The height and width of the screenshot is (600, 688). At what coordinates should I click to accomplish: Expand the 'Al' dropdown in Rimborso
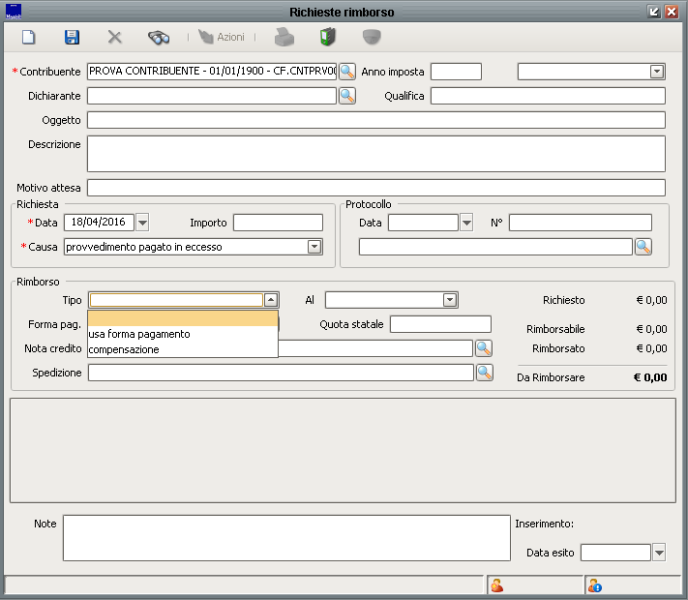coord(450,300)
